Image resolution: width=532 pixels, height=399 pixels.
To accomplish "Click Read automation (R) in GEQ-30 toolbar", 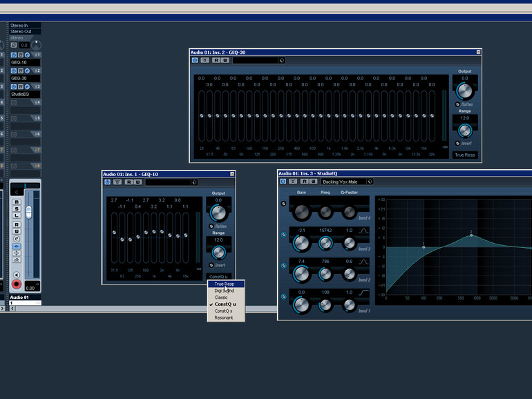I will tap(216, 60).
